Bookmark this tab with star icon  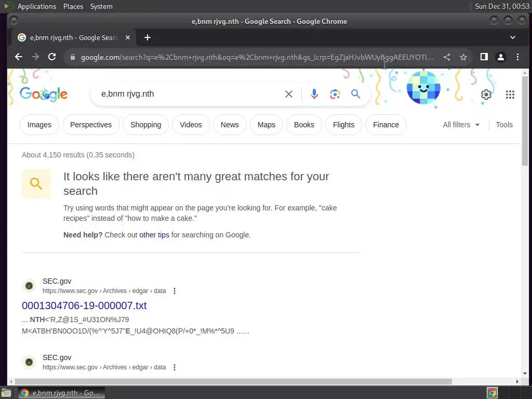[463, 57]
